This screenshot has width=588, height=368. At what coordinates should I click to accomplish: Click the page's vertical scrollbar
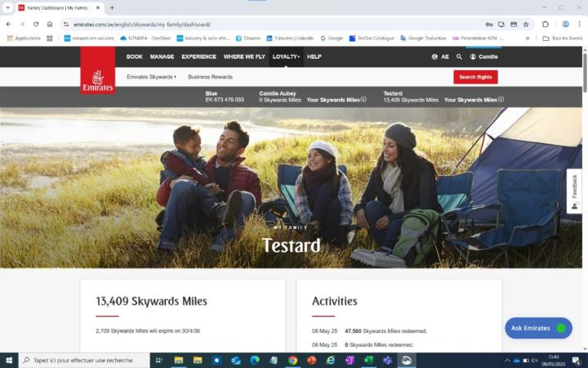tap(585, 74)
